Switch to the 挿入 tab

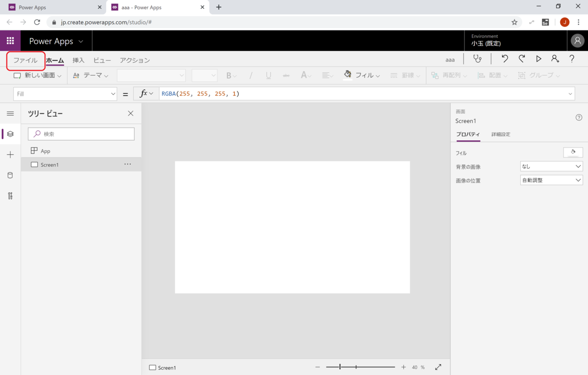point(78,60)
